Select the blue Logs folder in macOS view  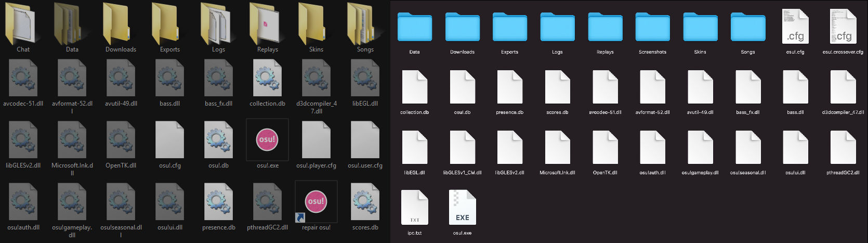click(558, 27)
